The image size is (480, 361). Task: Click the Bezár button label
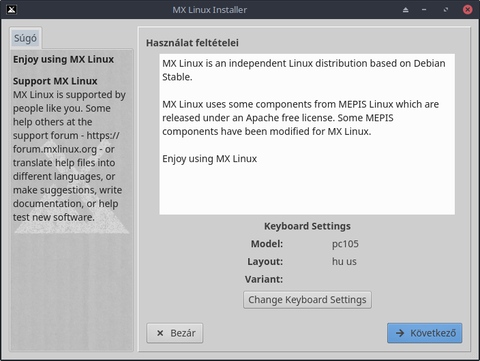[x=183, y=333]
